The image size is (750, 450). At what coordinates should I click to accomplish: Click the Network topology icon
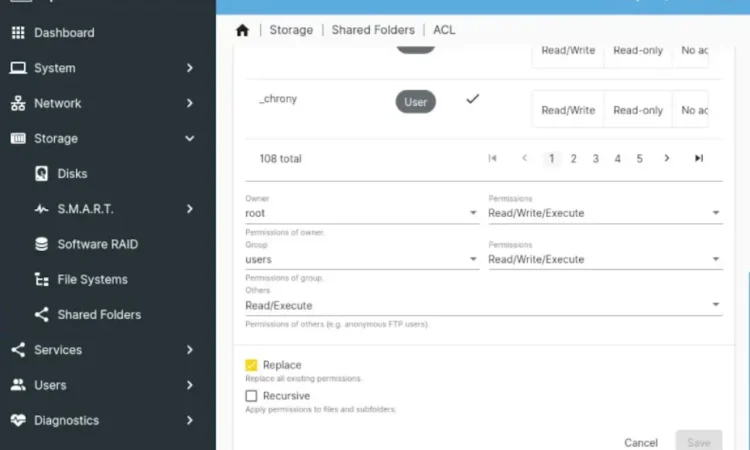[x=18, y=103]
